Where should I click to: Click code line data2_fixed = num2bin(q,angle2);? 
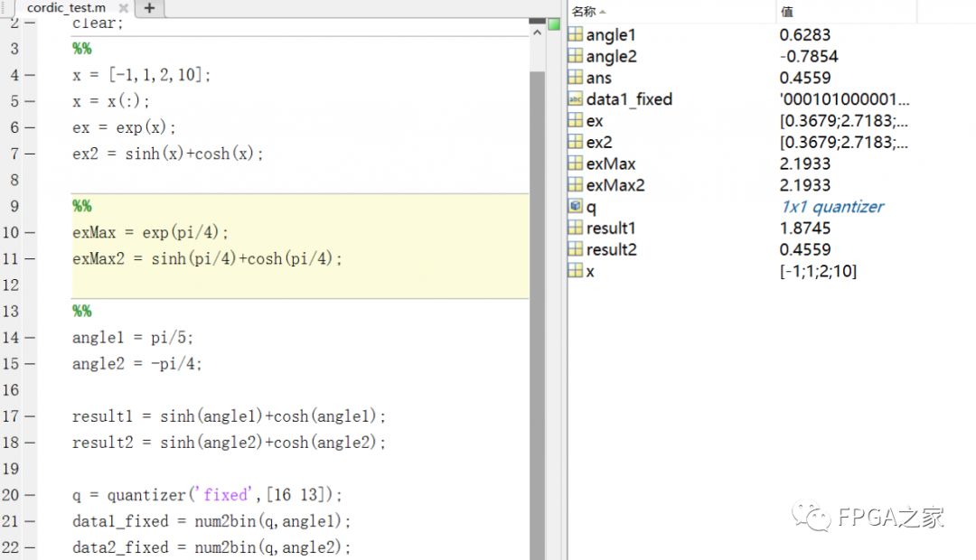click(211, 547)
